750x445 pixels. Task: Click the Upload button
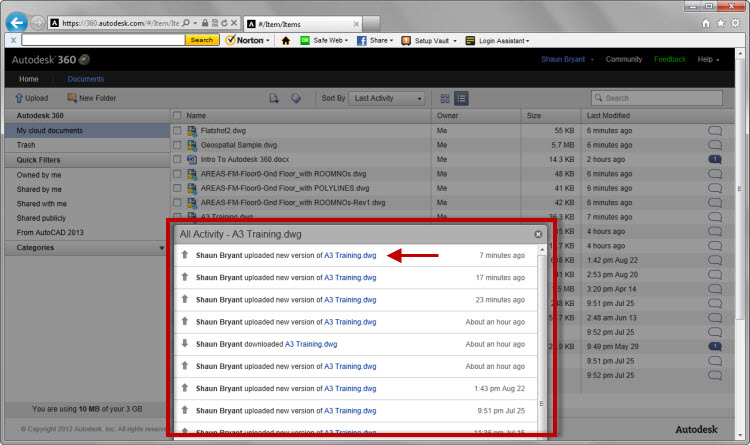(32, 98)
